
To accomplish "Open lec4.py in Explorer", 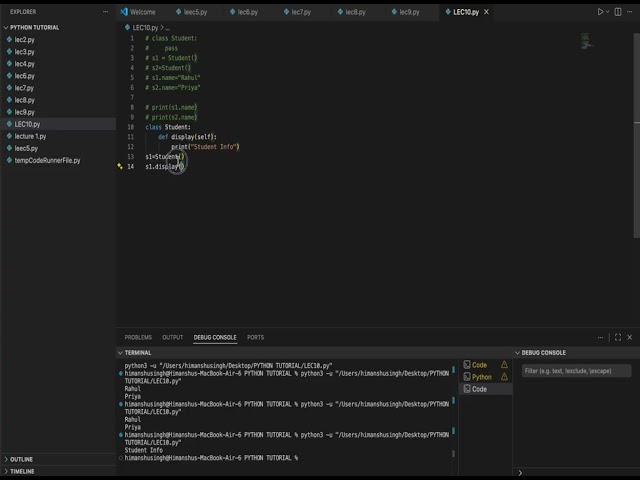I will pyautogui.click(x=24, y=64).
